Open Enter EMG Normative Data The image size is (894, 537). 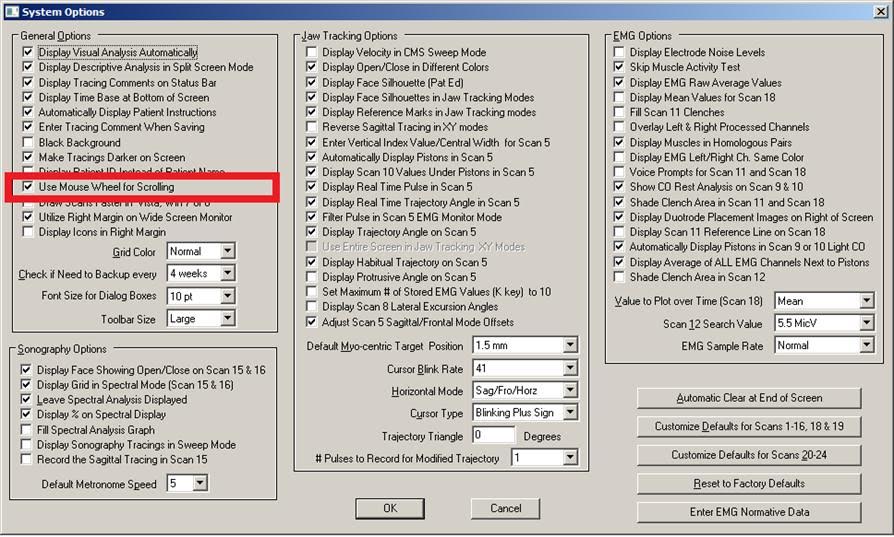[749, 512]
